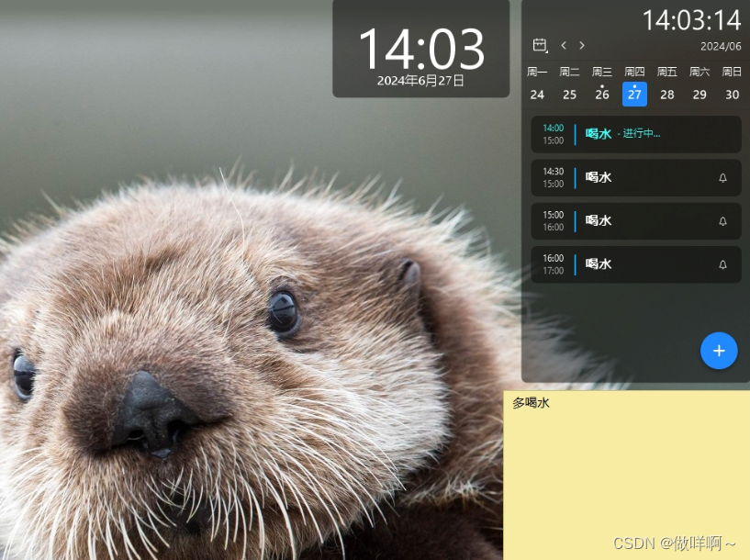
Task: Go to next week with right arrow
Action: coord(582,45)
